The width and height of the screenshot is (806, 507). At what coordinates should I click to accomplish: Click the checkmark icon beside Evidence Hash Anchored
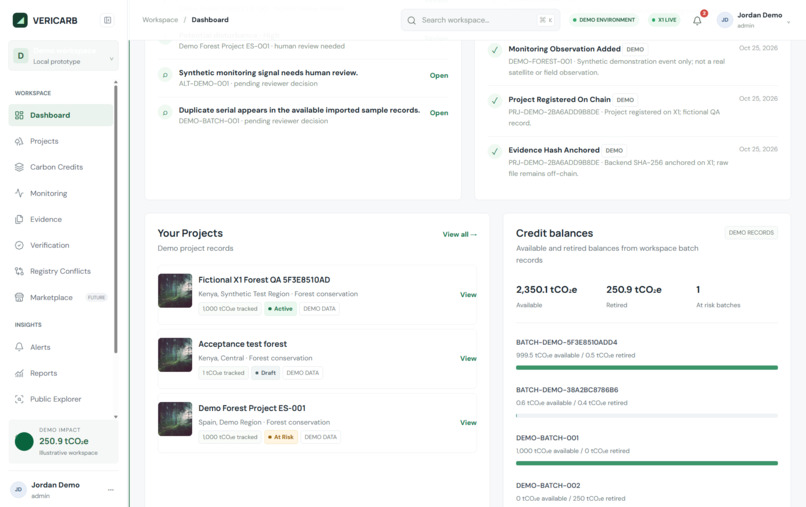click(494, 151)
